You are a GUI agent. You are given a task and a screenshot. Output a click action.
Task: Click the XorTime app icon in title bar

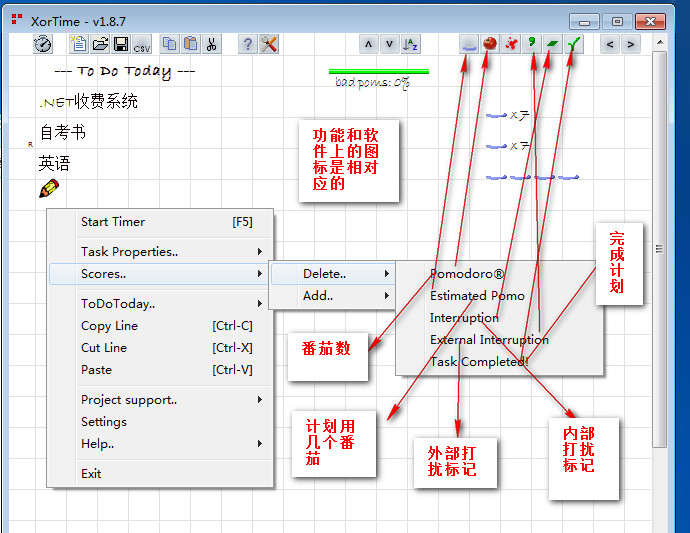coord(17,19)
